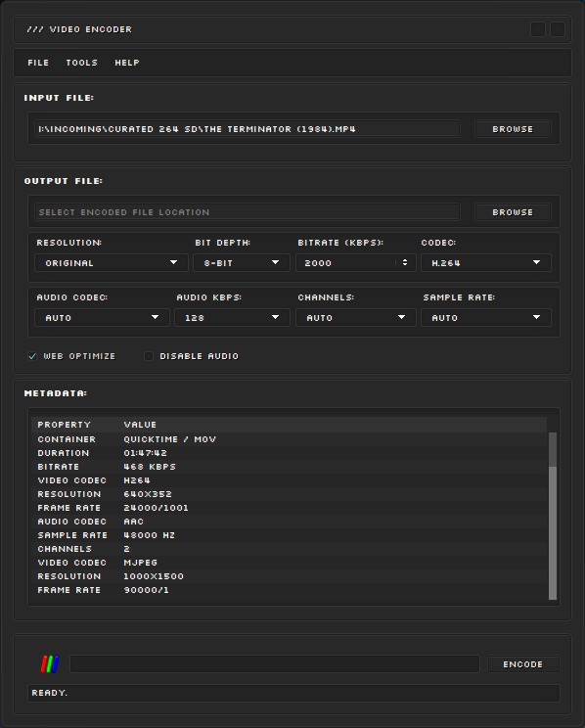
Task: Click the input file path field
Action: [x=247, y=129]
